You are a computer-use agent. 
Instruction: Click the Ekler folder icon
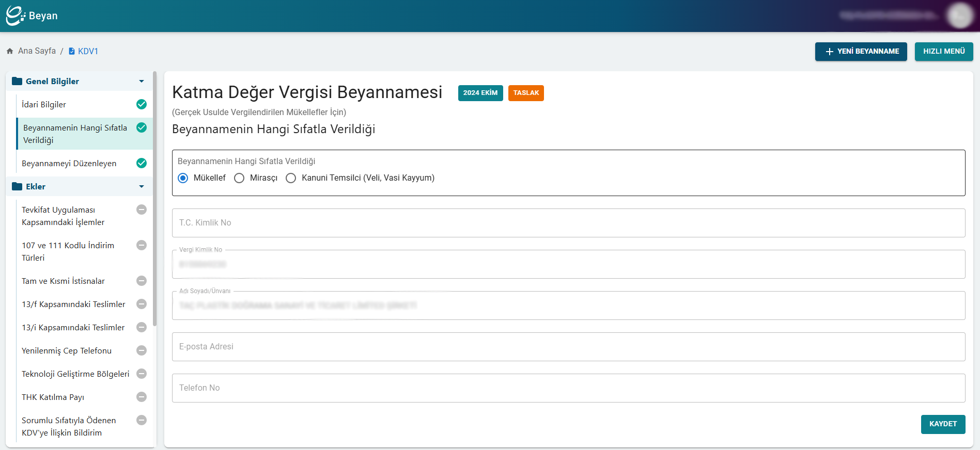(17, 186)
